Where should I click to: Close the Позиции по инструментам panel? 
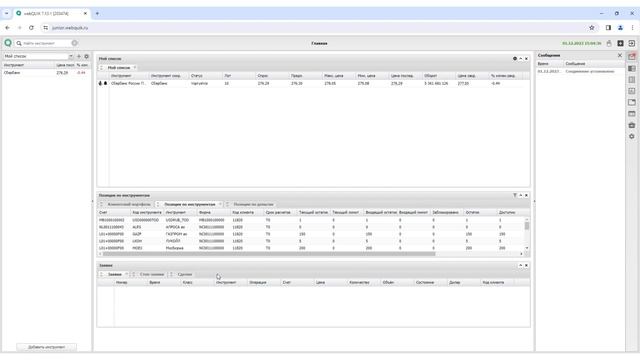pyautogui.click(x=526, y=196)
